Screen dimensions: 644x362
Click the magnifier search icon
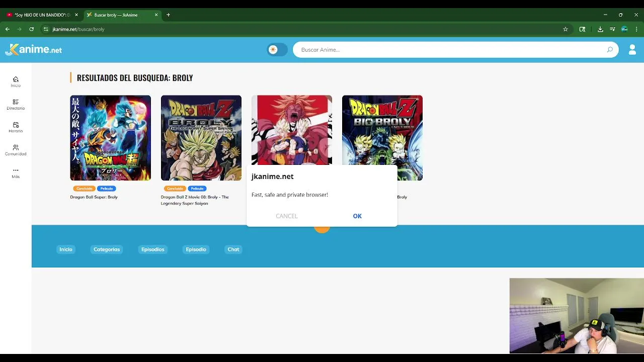point(610,49)
